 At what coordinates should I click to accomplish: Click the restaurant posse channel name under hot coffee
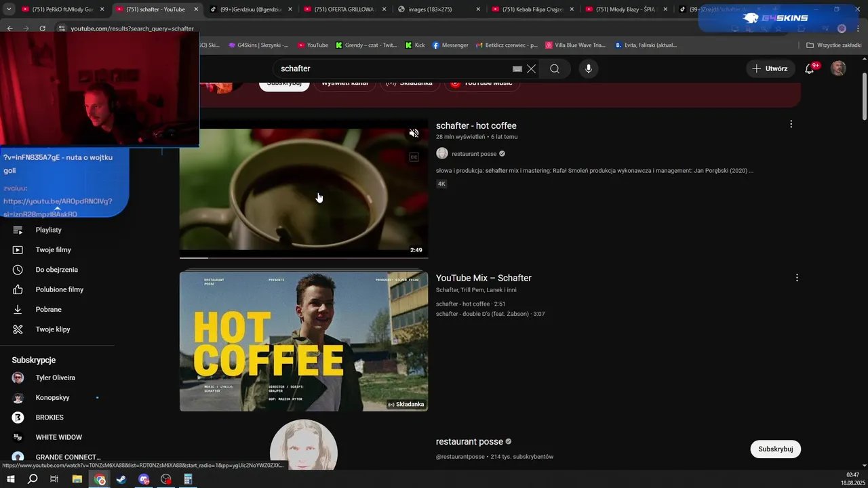pyautogui.click(x=474, y=154)
